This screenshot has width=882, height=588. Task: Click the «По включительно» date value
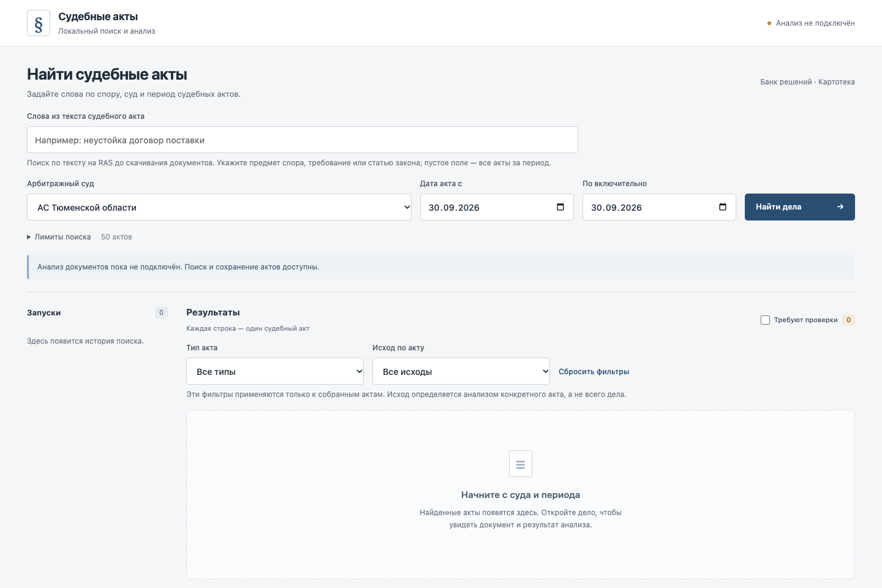(x=616, y=208)
